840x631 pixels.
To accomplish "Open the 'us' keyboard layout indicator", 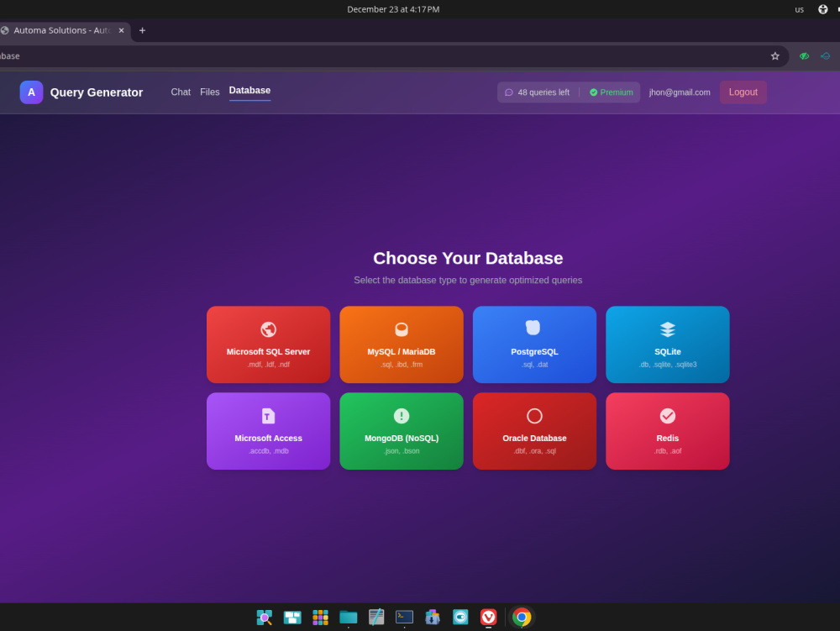I will click(799, 9).
